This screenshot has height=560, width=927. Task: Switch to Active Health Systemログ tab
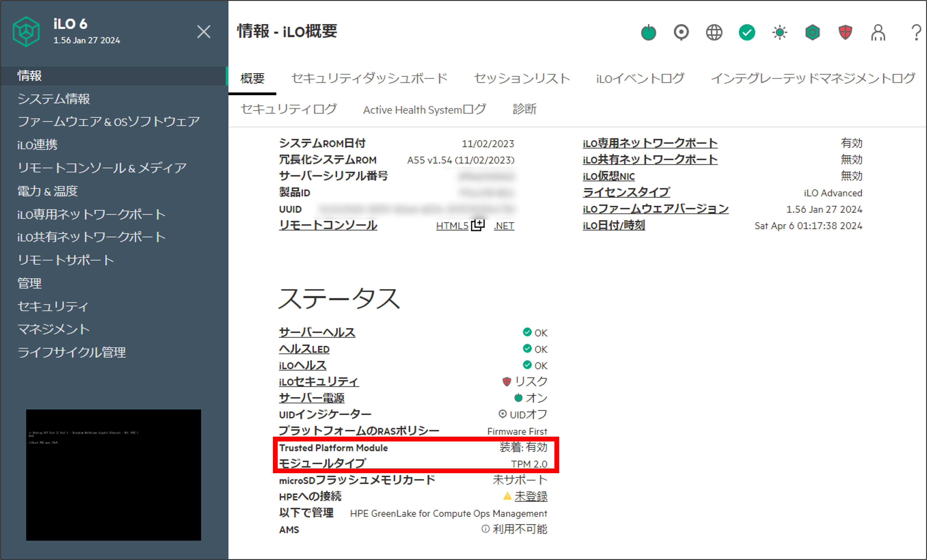coord(424,109)
